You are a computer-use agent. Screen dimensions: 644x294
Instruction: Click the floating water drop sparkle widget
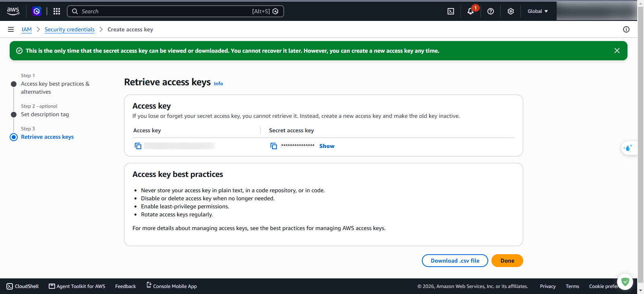[x=628, y=148]
